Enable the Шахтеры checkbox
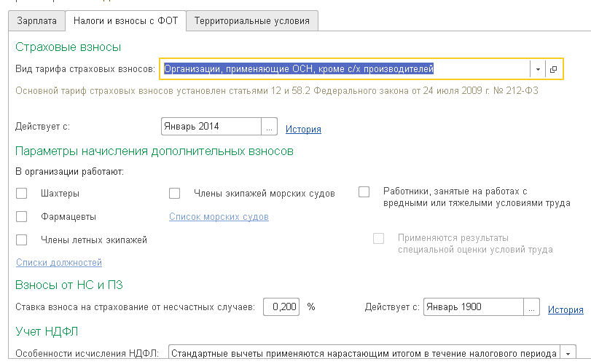Viewport: 591px width, 364px height. pos(22,194)
